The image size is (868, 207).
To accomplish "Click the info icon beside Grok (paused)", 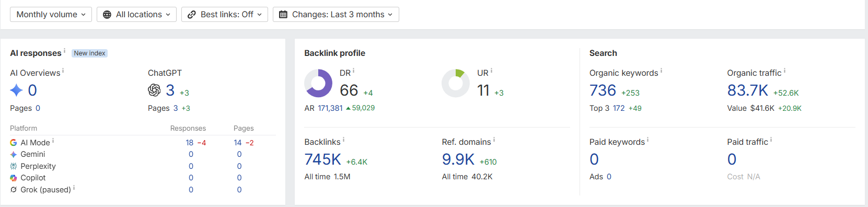I will click(x=74, y=188).
